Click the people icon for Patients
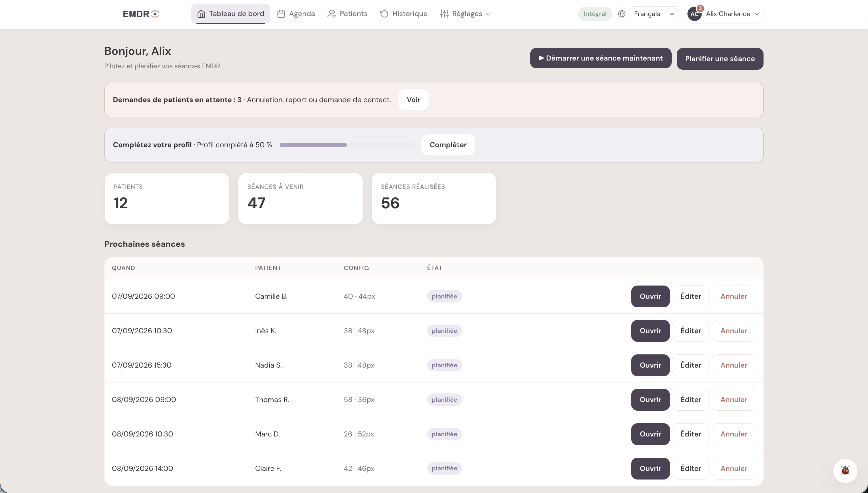 (332, 14)
